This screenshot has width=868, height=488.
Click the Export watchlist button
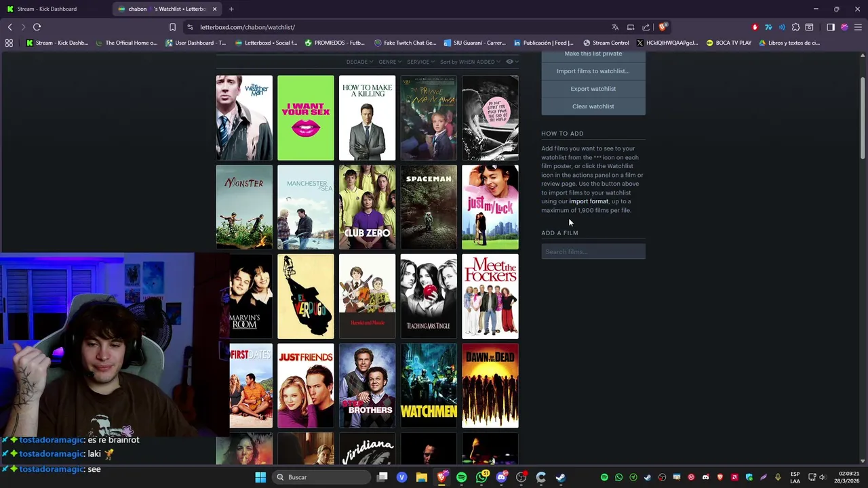point(593,89)
